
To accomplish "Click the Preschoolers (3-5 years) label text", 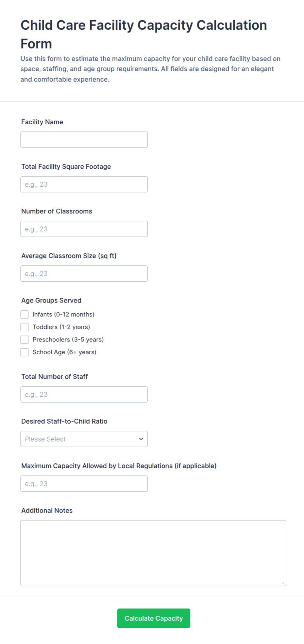I will (x=68, y=339).
